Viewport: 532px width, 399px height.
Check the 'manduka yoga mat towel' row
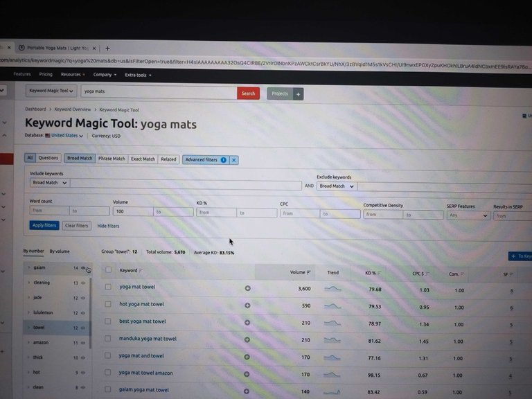point(107,338)
